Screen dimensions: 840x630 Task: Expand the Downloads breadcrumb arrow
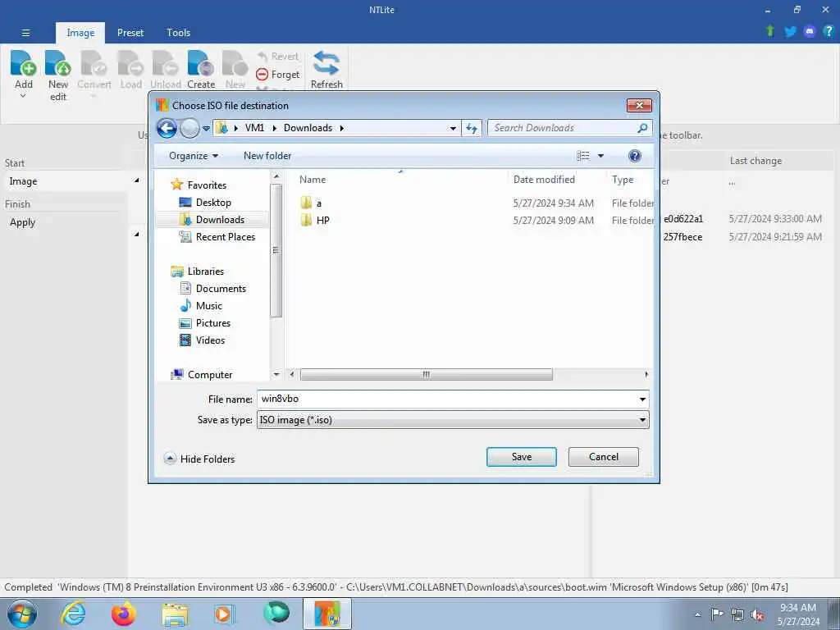342,128
